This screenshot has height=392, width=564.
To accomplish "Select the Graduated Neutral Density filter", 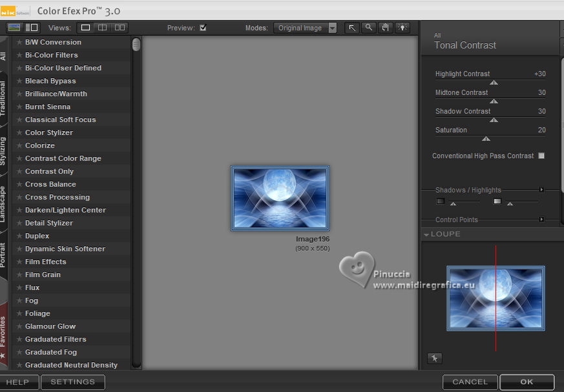I will [x=71, y=365].
